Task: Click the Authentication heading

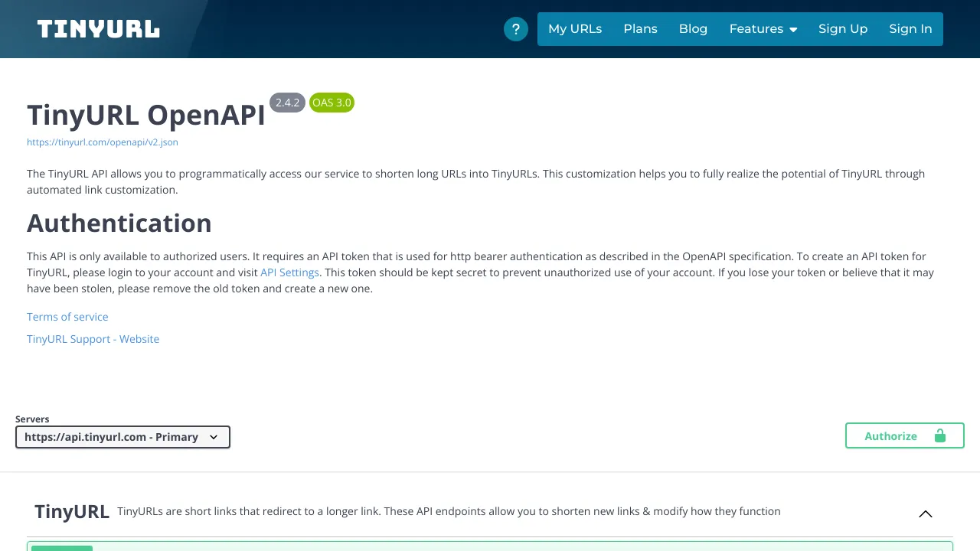Action: tap(119, 223)
